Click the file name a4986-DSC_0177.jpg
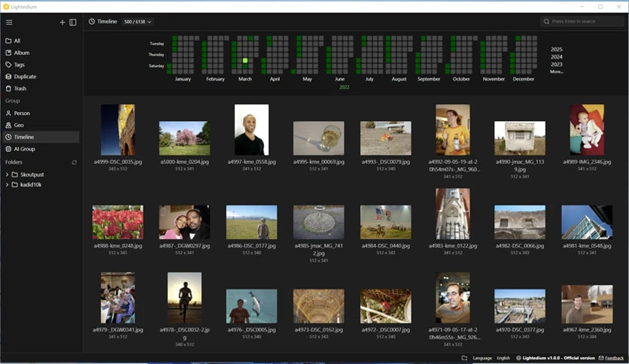Viewport: 629px width, 364px height. (251, 246)
